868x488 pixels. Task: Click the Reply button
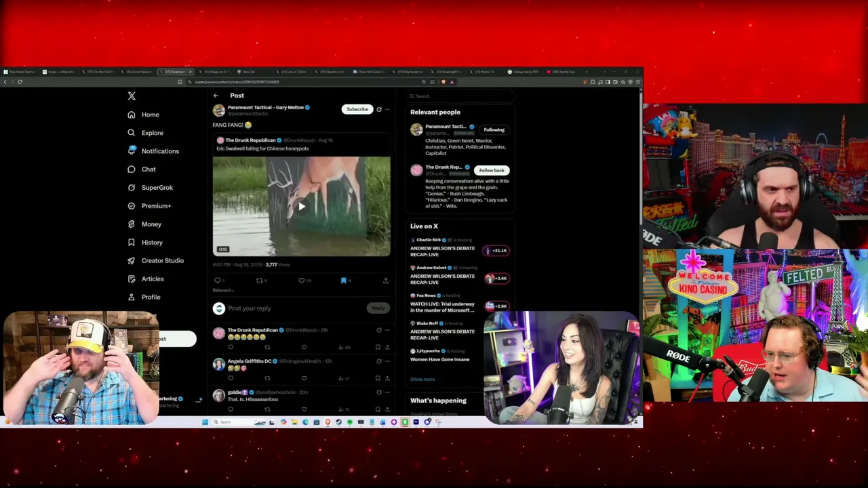tap(378, 308)
